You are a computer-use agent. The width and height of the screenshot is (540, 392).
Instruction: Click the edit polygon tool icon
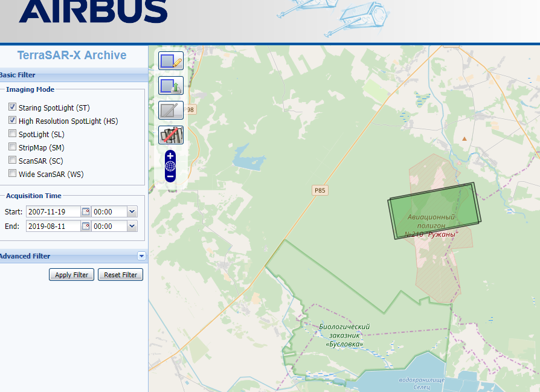171,110
